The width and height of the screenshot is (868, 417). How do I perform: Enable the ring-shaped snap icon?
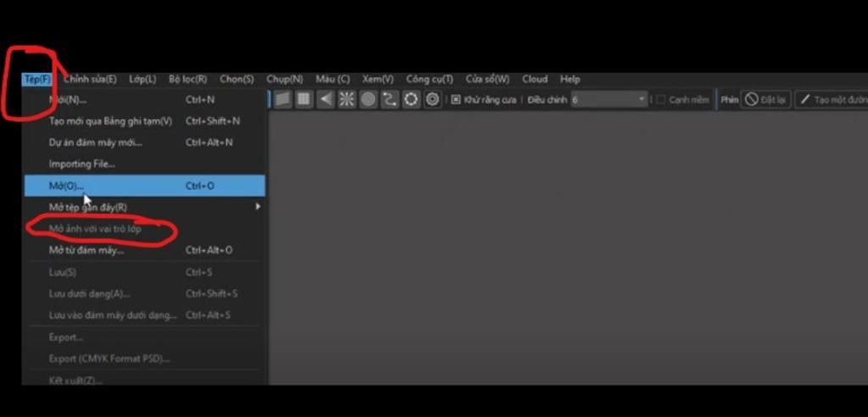411,100
